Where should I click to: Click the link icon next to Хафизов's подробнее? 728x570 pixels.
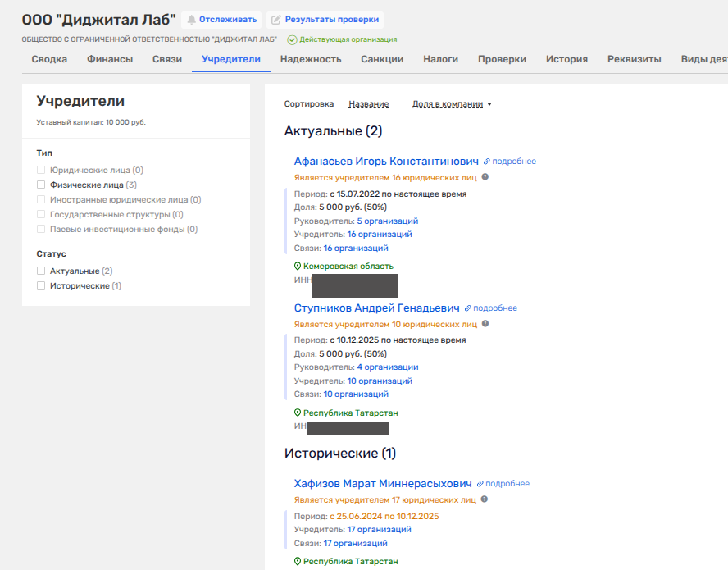(480, 484)
